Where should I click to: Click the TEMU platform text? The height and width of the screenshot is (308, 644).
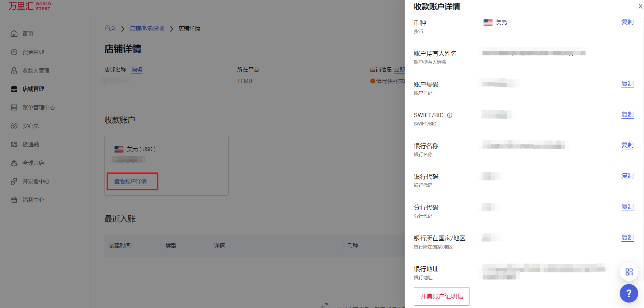[x=244, y=81]
